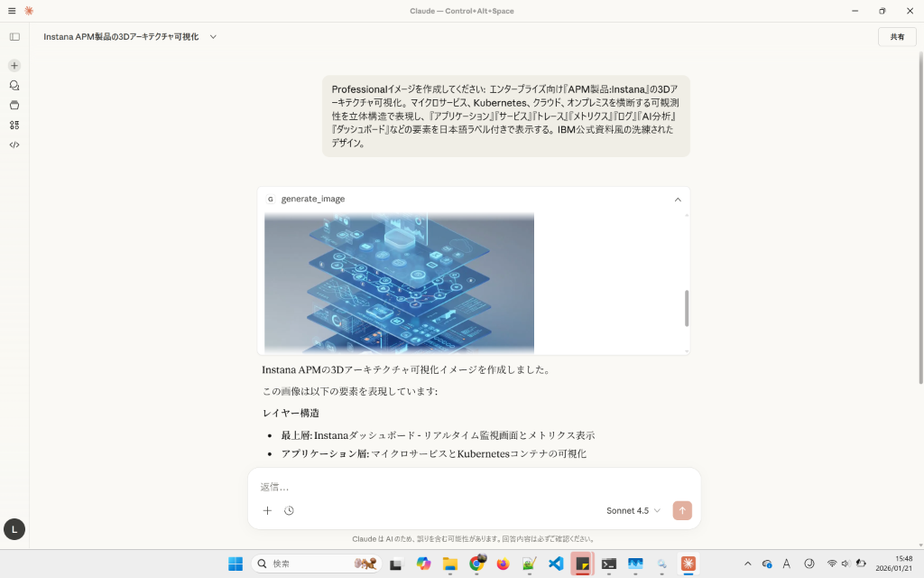Open the Windows Start menu
This screenshot has width=924, height=578.
236,564
